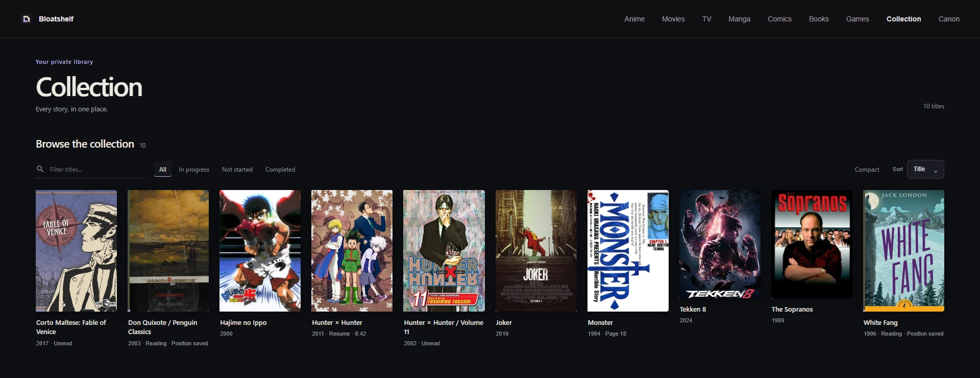Filter by Not started titles

click(237, 170)
